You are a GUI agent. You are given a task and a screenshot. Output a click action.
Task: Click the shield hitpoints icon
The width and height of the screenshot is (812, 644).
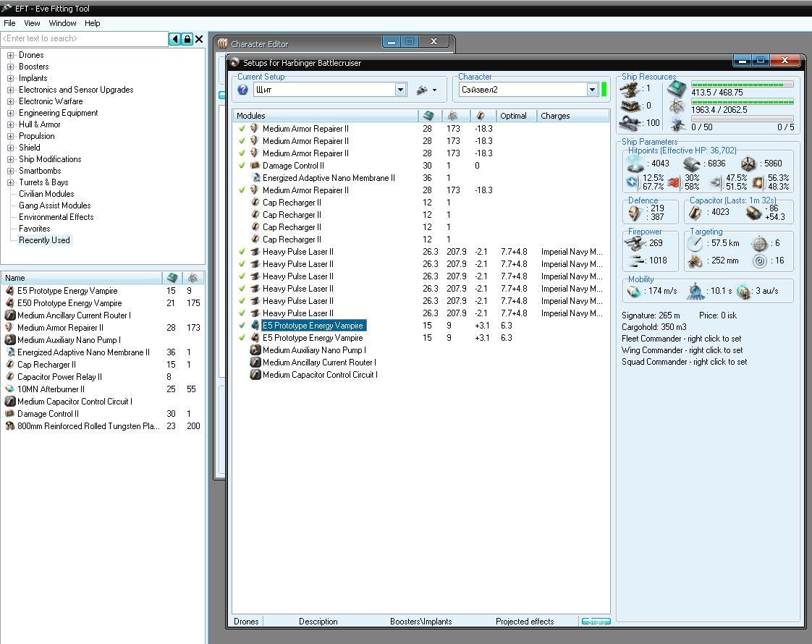[x=635, y=164]
